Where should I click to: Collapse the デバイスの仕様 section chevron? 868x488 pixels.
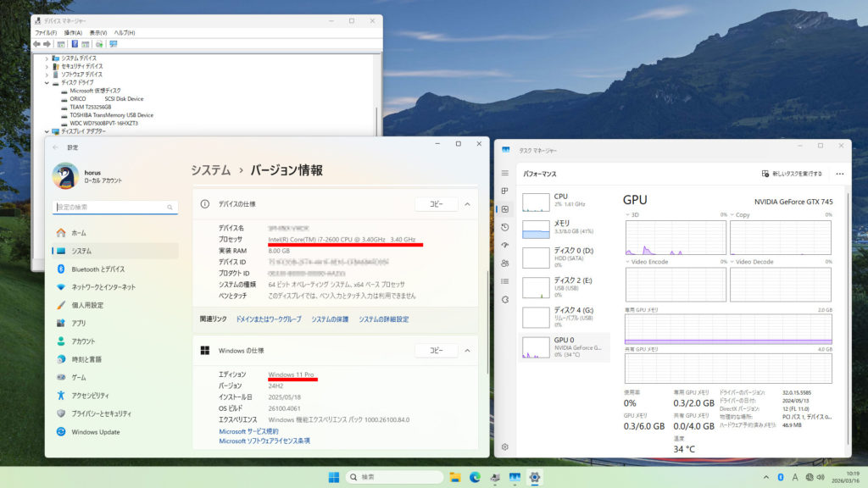[467, 204]
